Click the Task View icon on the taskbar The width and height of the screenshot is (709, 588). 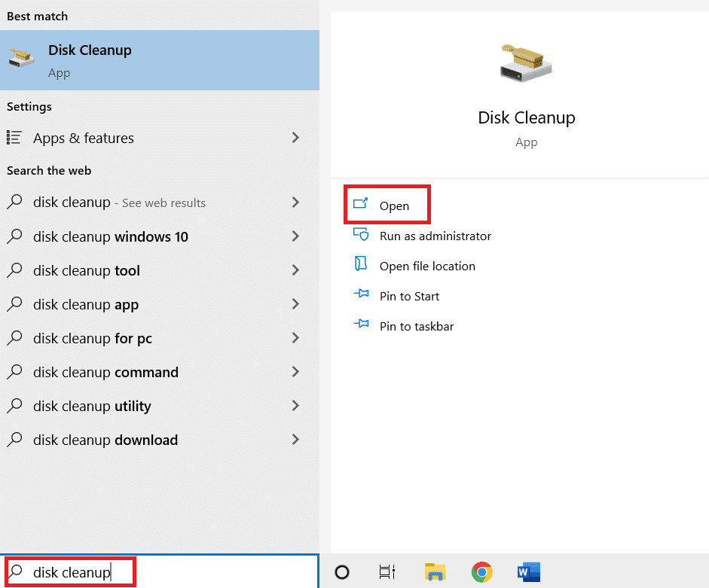(x=387, y=572)
